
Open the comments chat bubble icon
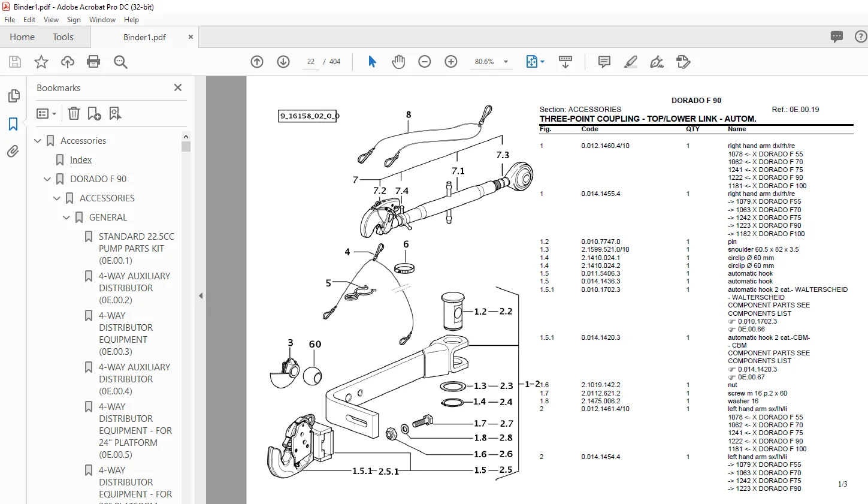pos(837,37)
